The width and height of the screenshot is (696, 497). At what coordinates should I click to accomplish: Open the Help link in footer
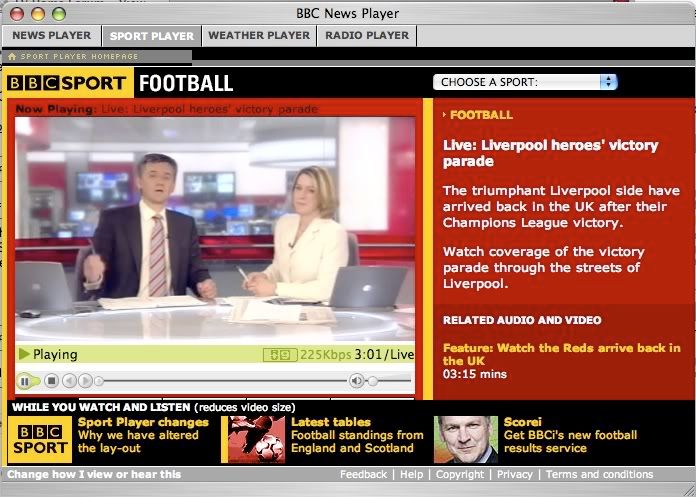click(411, 474)
